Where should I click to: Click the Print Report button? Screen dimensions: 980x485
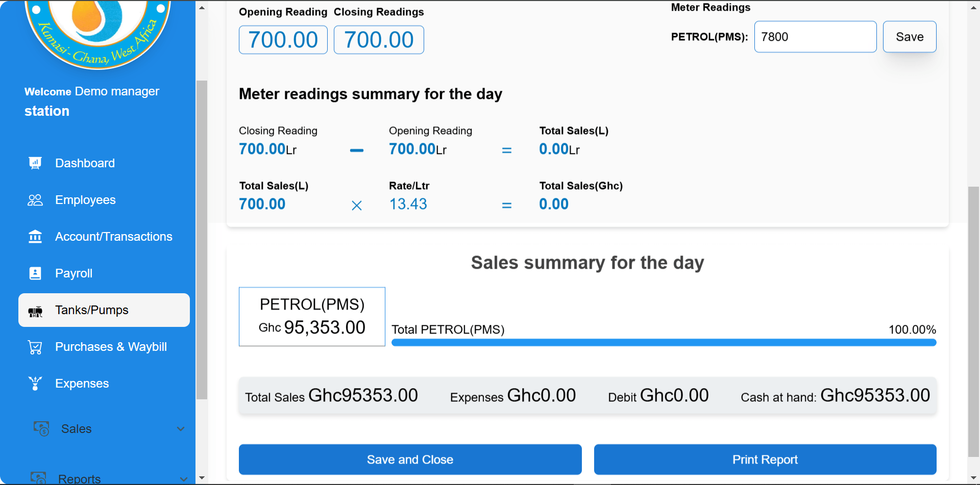coord(764,459)
